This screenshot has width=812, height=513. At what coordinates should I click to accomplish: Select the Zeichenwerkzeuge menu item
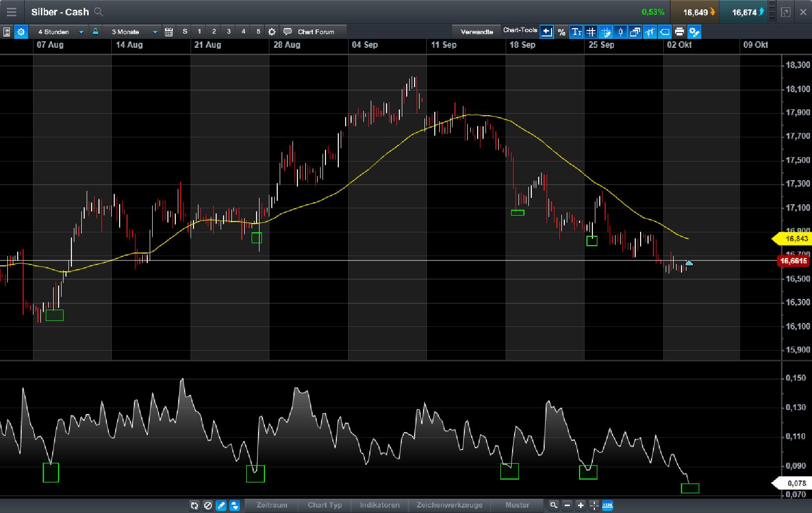[x=450, y=506]
